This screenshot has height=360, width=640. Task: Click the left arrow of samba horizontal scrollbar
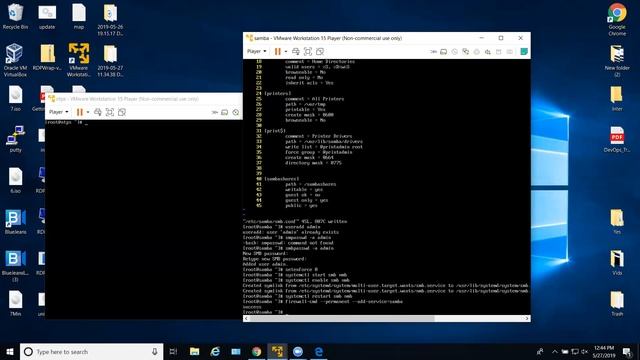point(246,318)
